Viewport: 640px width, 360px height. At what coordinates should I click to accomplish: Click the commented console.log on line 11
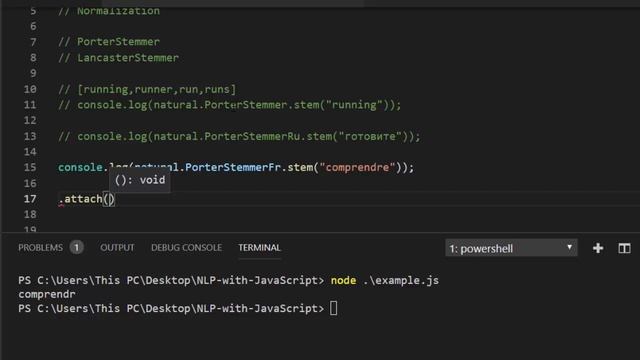click(x=230, y=105)
